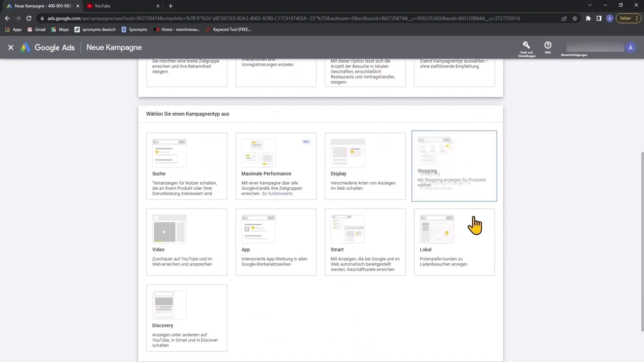644x362 pixels.
Task: Select the local store visits goal card
Action: (x=365, y=73)
